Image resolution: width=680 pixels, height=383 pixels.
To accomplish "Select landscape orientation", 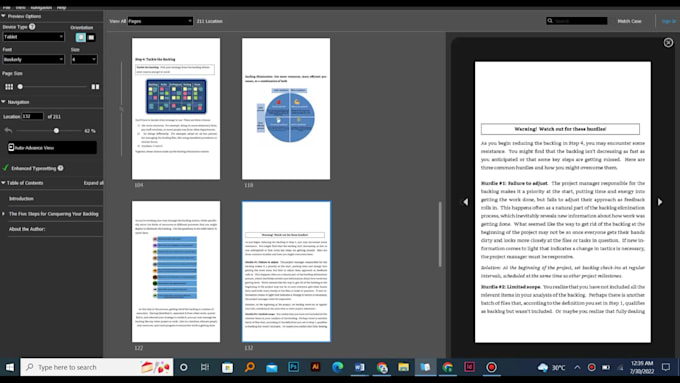I will click(x=91, y=37).
